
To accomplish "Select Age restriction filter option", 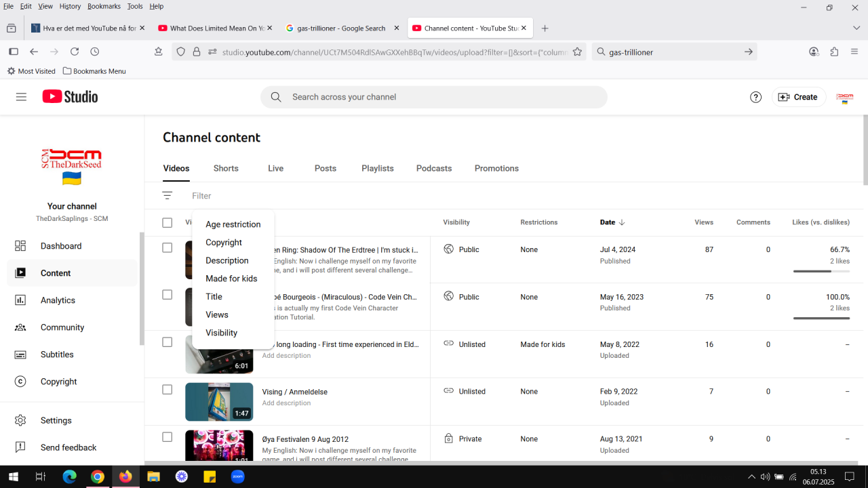I will tap(233, 224).
